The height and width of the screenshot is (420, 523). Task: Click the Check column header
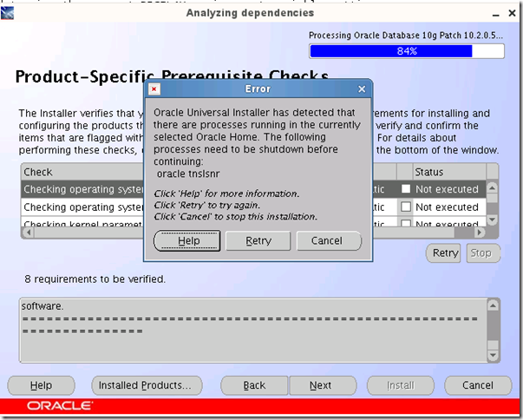point(82,172)
